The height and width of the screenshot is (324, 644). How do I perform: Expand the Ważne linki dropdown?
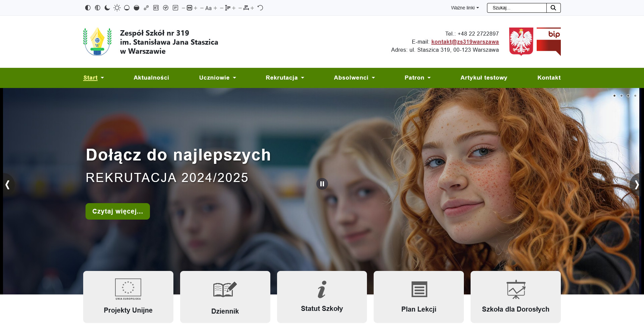[x=465, y=8]
